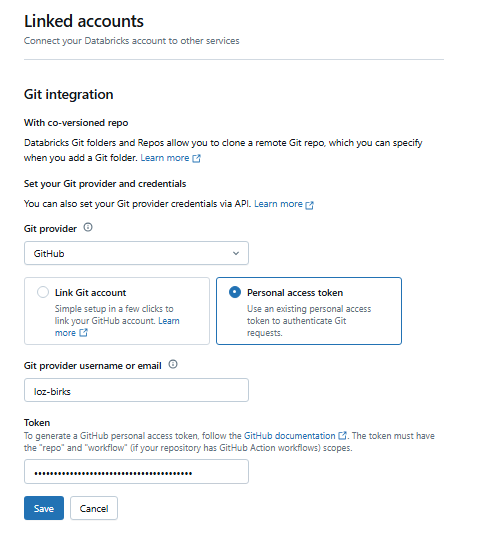
Task: Open the GitHub documentation link
Action: 289,436
